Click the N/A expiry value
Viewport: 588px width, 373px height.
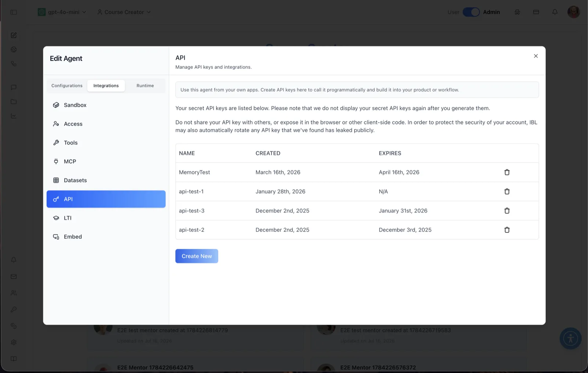coord(383,191)
